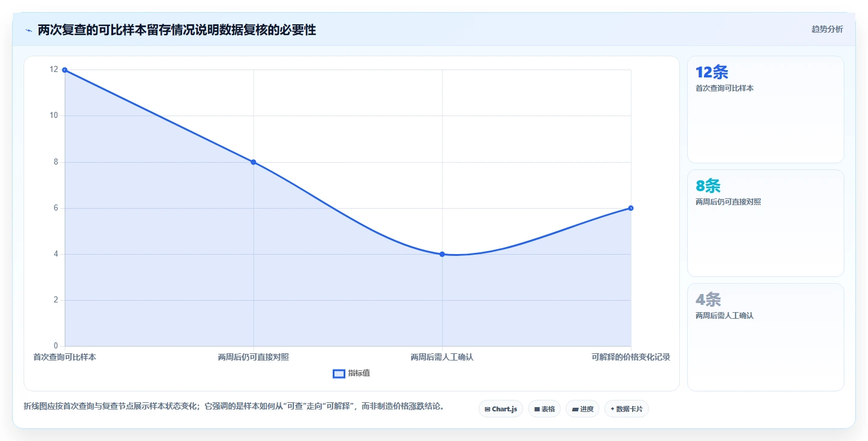Click the data point above 两周后仍可直接对照

click(253, 162)
